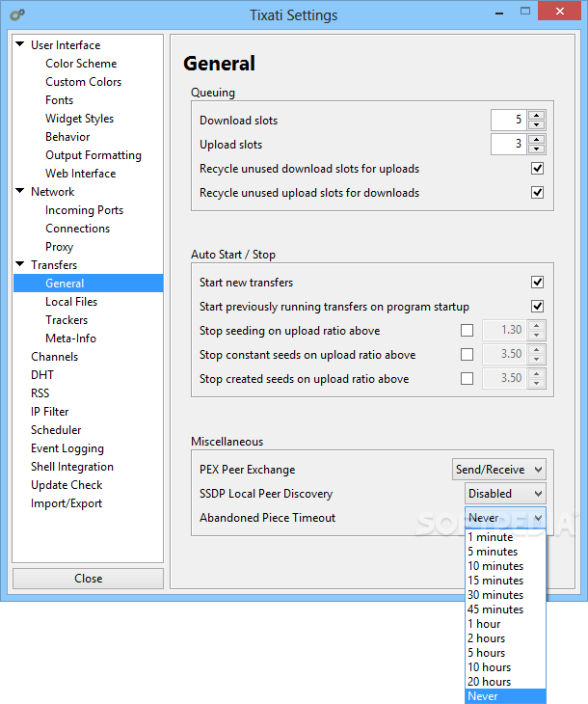Choose 15 minutes from timeout list
The image size is (588, 704).
506,581
